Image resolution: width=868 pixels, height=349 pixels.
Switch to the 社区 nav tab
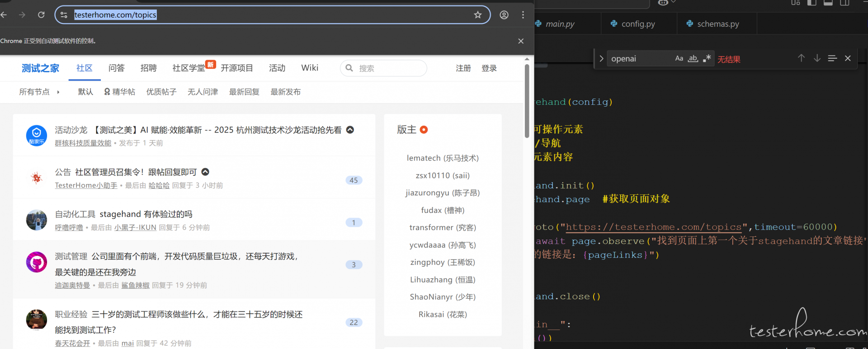tap(85, 68)
